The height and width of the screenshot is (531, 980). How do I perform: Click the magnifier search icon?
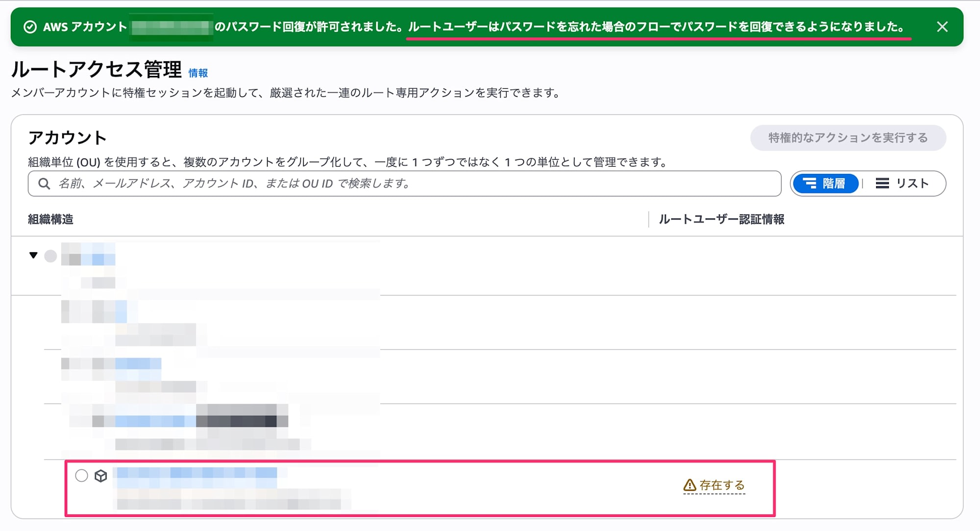(44, 184)
